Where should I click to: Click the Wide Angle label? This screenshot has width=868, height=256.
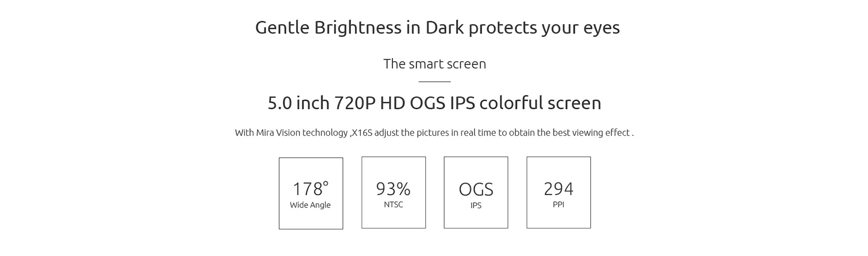pyautogui.click(x=310, y=205)
